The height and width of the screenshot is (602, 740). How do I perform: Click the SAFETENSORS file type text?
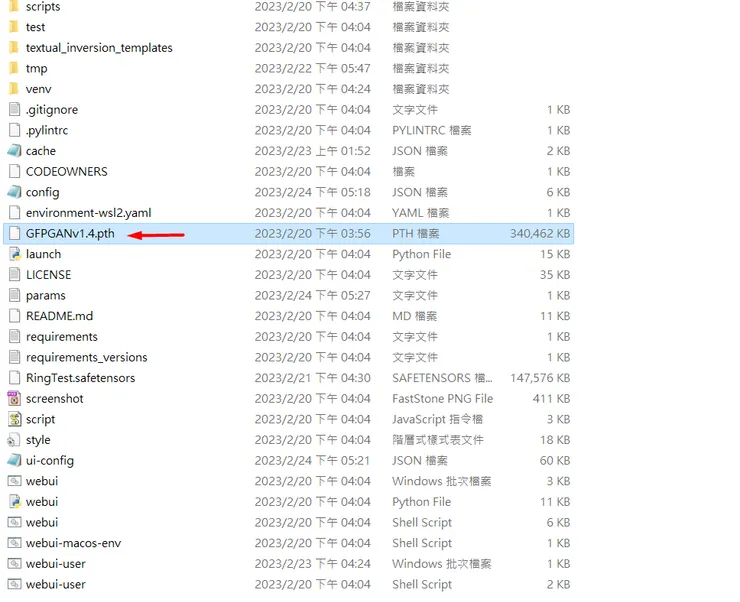tap(442, 378)
